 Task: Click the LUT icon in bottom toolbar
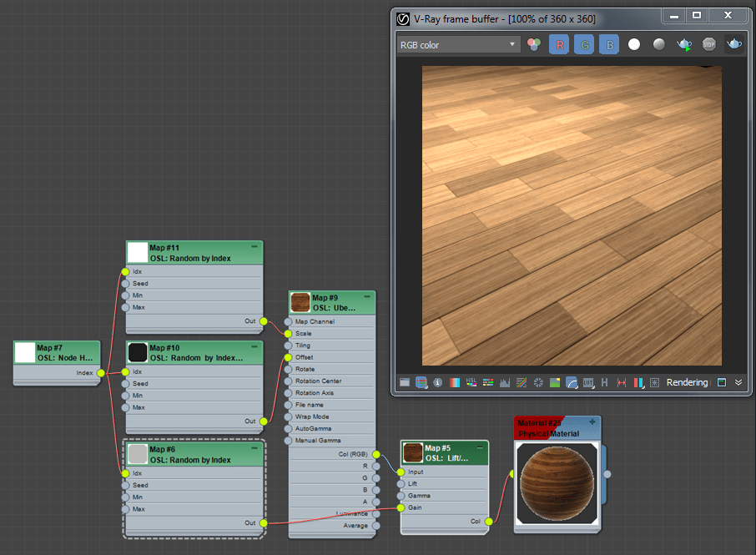(x=588, y=382)
